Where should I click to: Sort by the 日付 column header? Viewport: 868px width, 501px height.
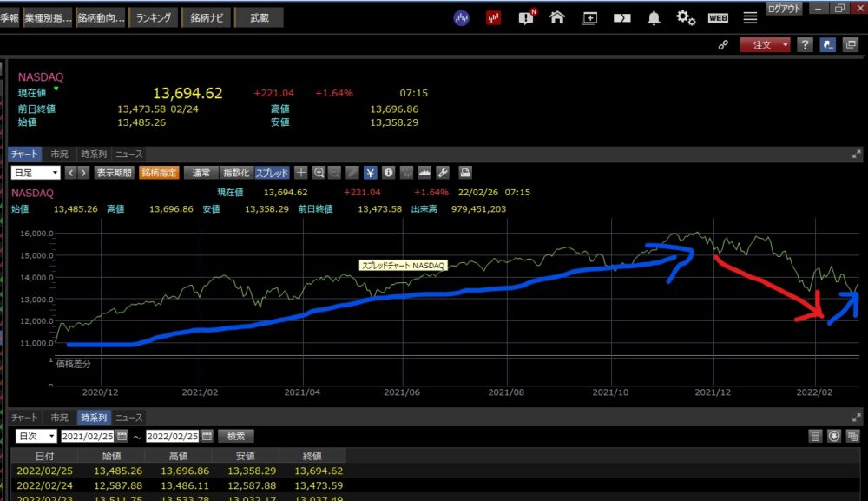point(45,456)
